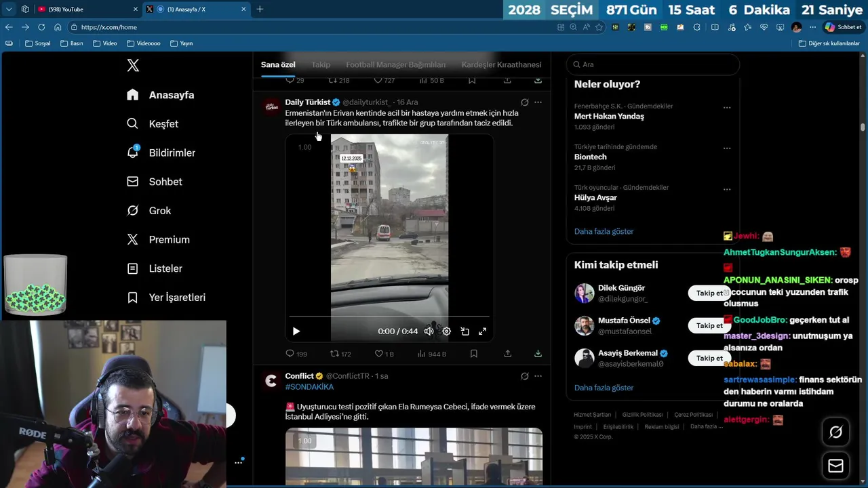The height and width of the screenshot is (488, 868).
Task: Open Anasayfa home in the sidebar
Action: click(x=161, y=95)
